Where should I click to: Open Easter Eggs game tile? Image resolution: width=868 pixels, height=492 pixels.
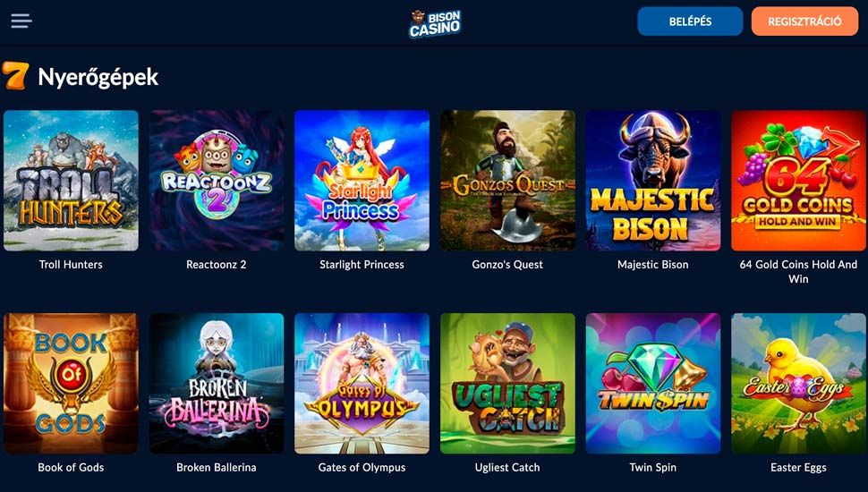coord(799,384)
